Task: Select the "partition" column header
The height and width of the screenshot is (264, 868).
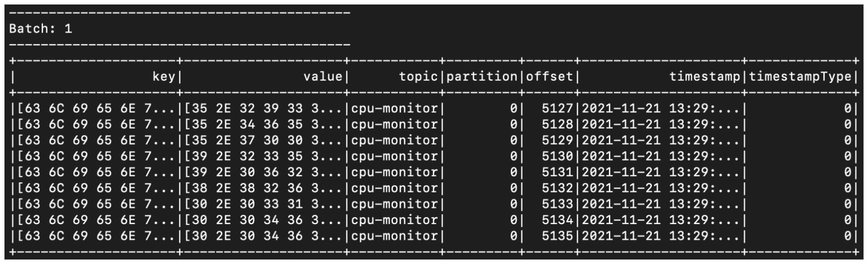Action: [482, 77]
